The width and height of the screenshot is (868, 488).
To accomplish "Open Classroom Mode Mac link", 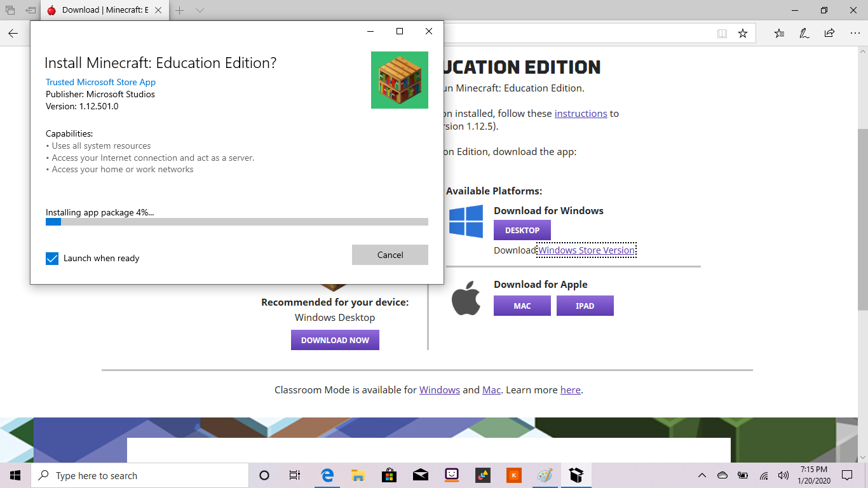I will 492,390.
